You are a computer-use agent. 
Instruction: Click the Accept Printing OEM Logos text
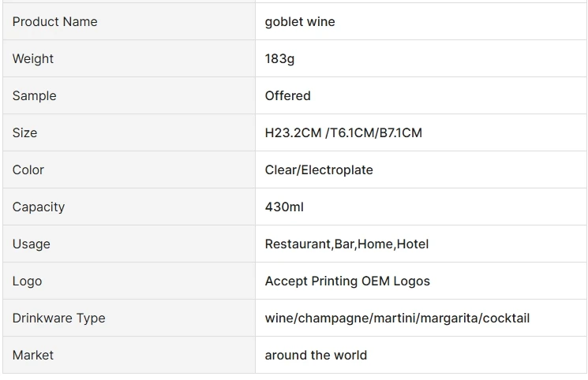pos(347,281)
